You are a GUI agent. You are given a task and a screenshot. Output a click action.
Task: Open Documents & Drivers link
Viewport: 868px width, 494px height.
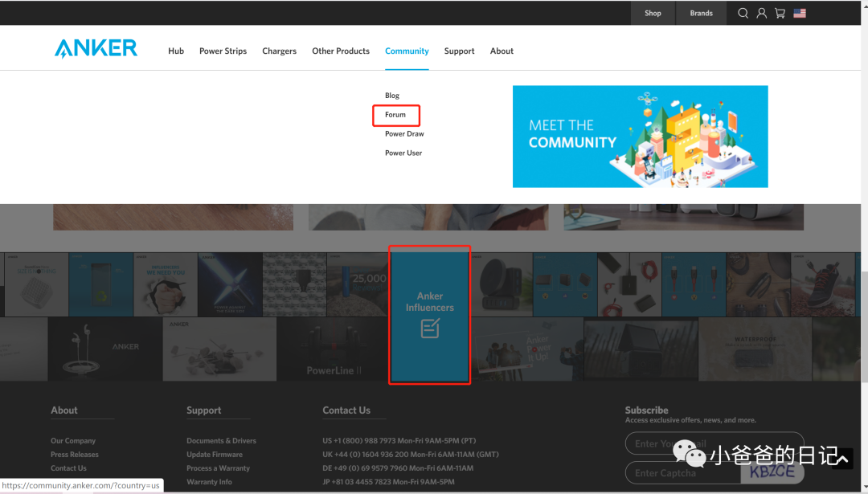222,441
